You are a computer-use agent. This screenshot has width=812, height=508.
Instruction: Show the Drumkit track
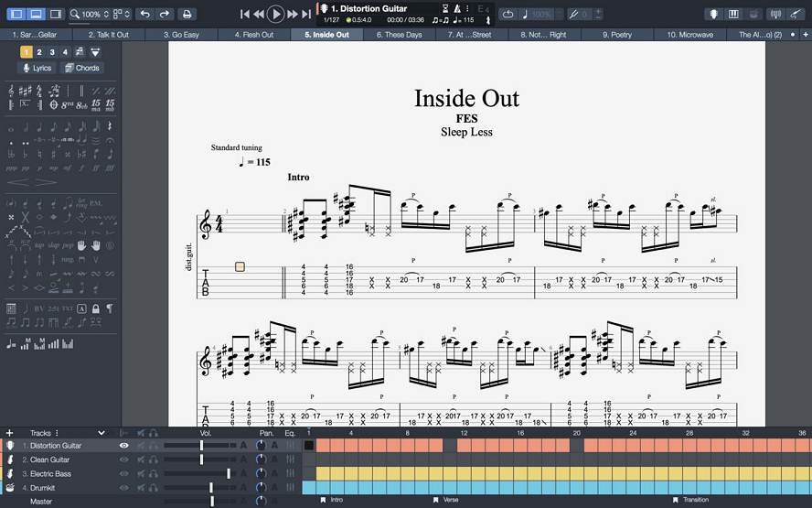[x=123, y=487]
